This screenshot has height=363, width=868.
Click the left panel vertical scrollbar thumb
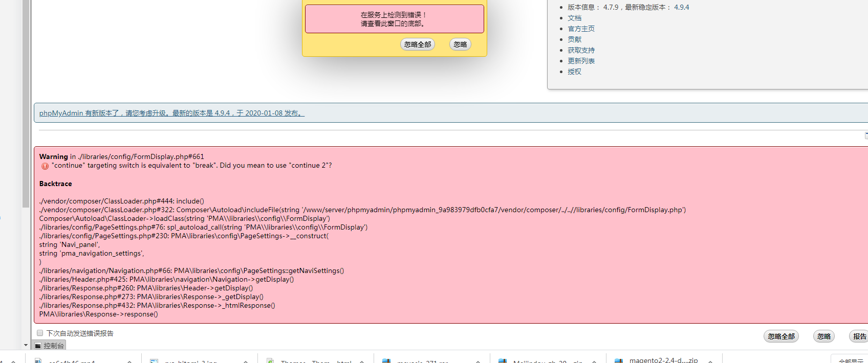(26, 103)
